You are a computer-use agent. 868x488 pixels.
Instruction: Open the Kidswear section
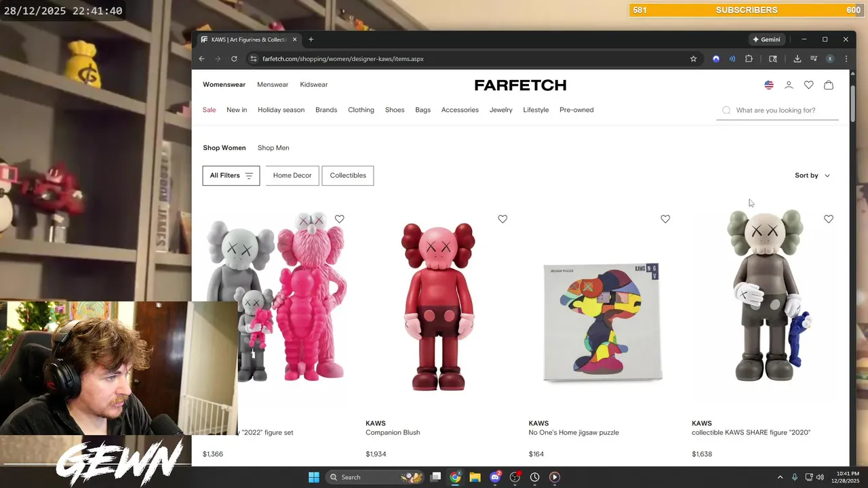(314, 85)
